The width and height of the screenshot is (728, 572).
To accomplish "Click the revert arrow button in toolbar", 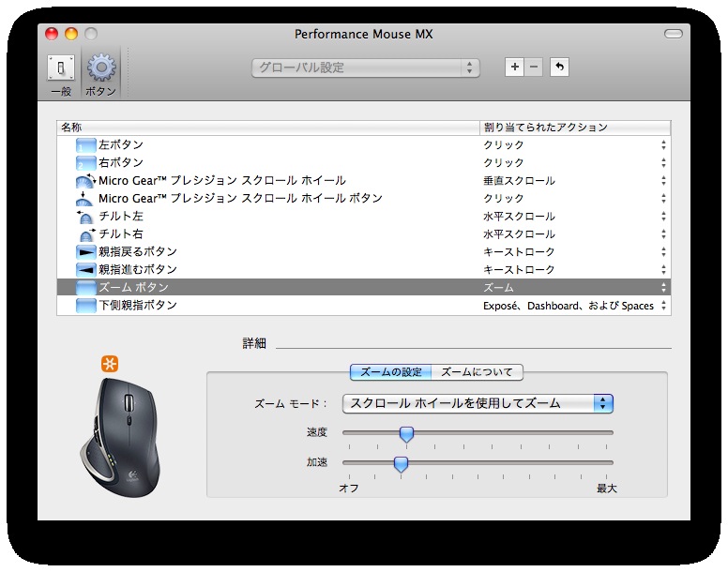I will pyautogui.click(x=559, y=68).
